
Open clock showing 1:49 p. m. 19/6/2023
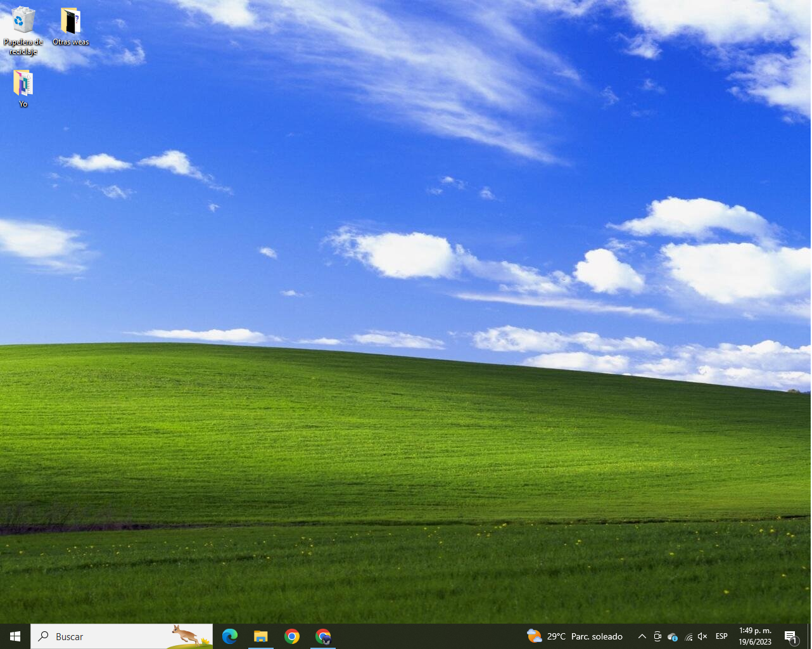click(755, 636)
